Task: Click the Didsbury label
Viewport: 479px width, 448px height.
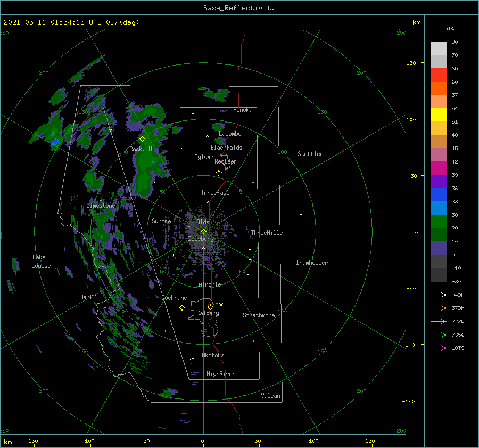Action: pyautogui.click(x=201, y=239)
